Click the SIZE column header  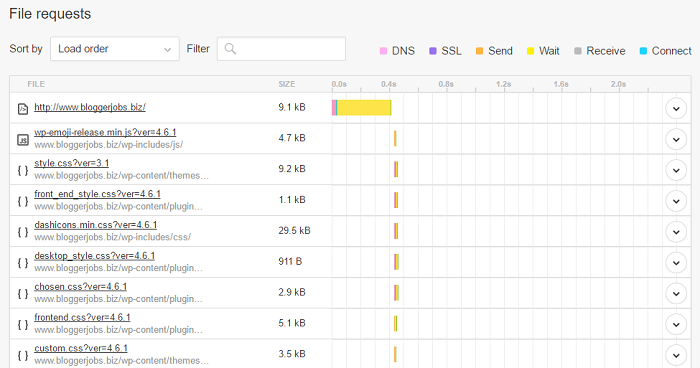point(287,84)
